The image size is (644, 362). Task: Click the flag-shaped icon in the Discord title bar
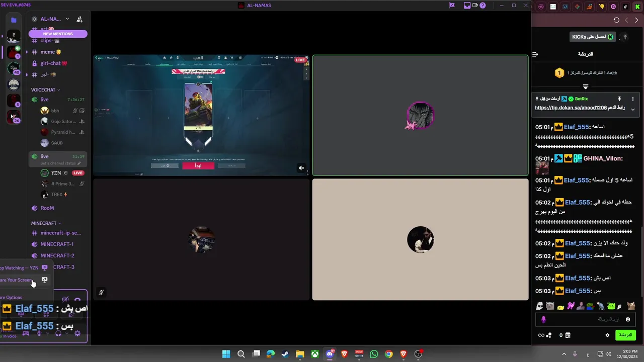coord(452,6)
